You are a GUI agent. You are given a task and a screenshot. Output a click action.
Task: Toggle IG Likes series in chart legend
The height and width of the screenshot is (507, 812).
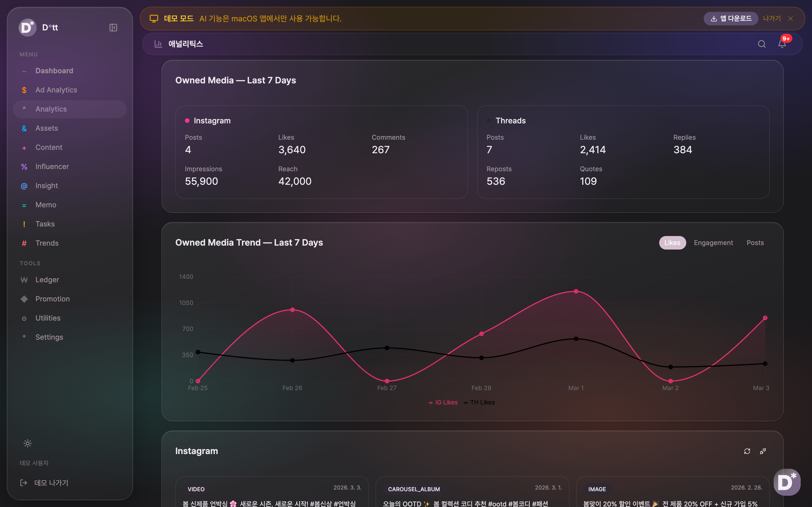[443, 403]
